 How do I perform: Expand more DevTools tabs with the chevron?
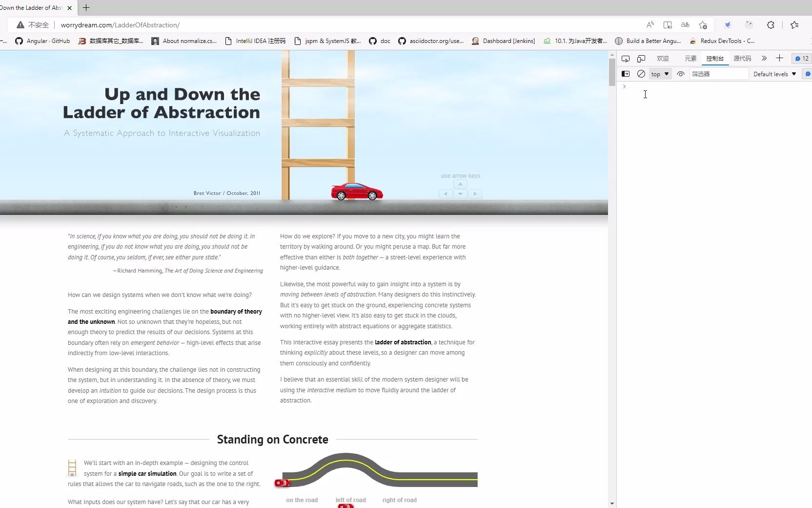click(x=764, y=59)
